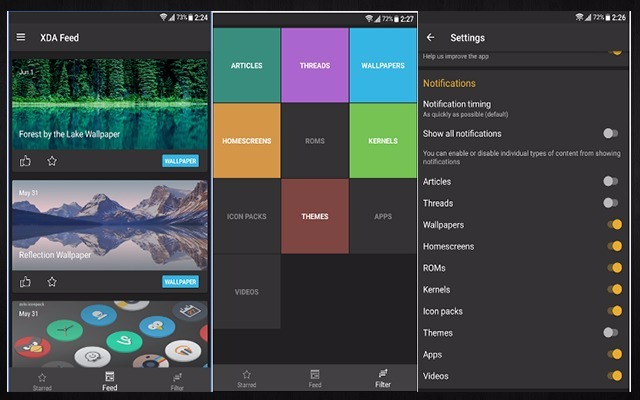Select the orange HOMESCREENS filter tile
Image resolution: width=640 pixels, height=400 pixels.
click(246, 141)
